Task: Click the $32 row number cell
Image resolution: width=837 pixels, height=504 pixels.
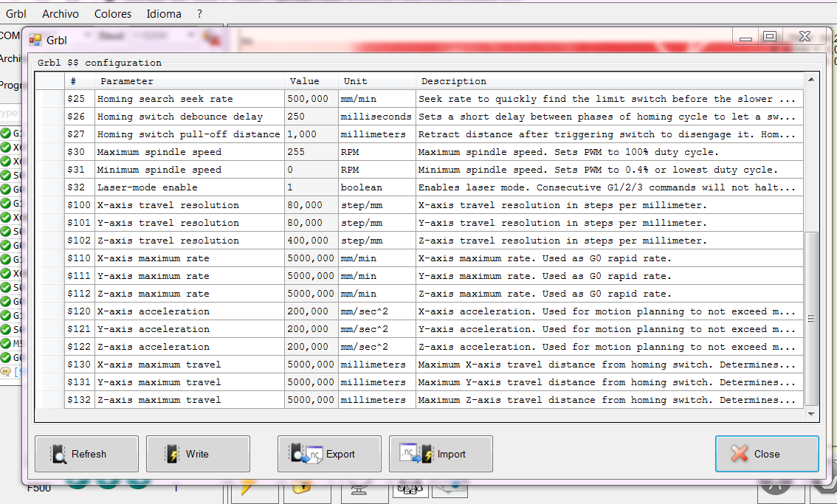Action: click(80, 187)
